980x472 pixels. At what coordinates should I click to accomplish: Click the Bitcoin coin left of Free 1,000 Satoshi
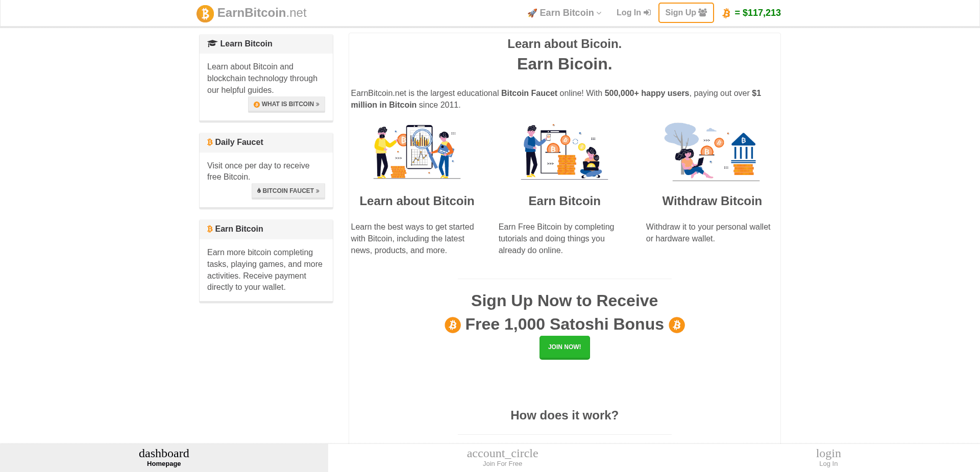453,325
